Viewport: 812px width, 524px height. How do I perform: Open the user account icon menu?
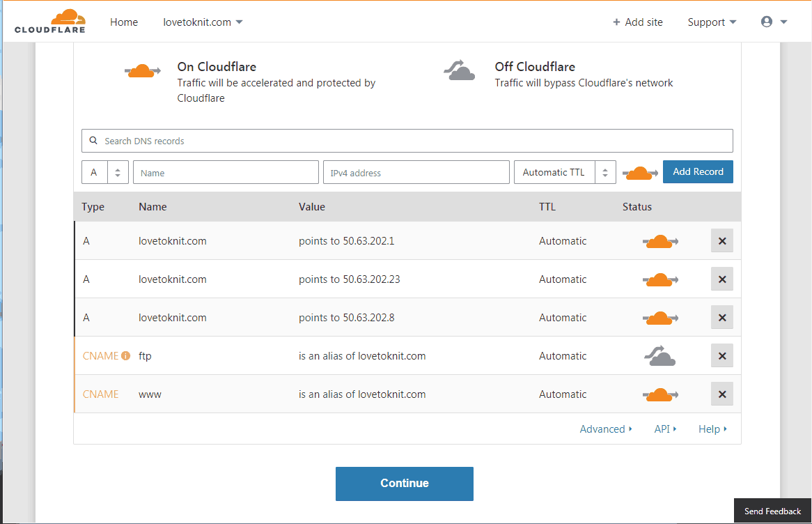coord(774,22)
